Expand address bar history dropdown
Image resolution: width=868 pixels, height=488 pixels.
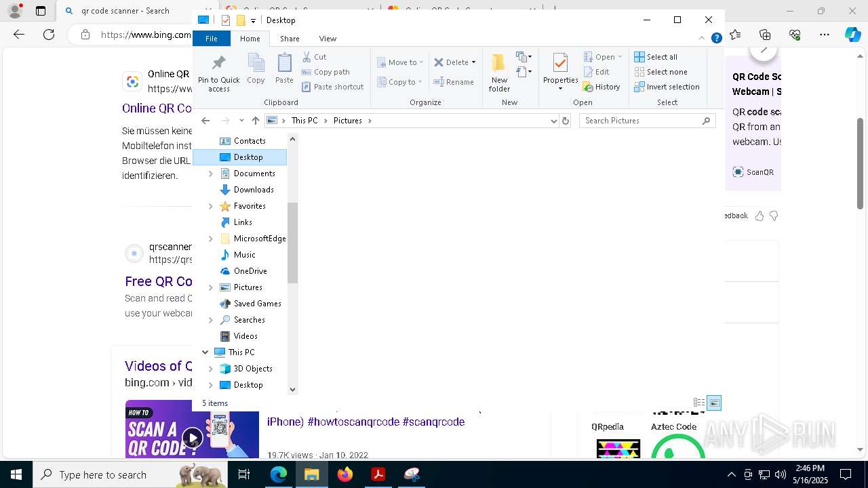pos(554,121)
